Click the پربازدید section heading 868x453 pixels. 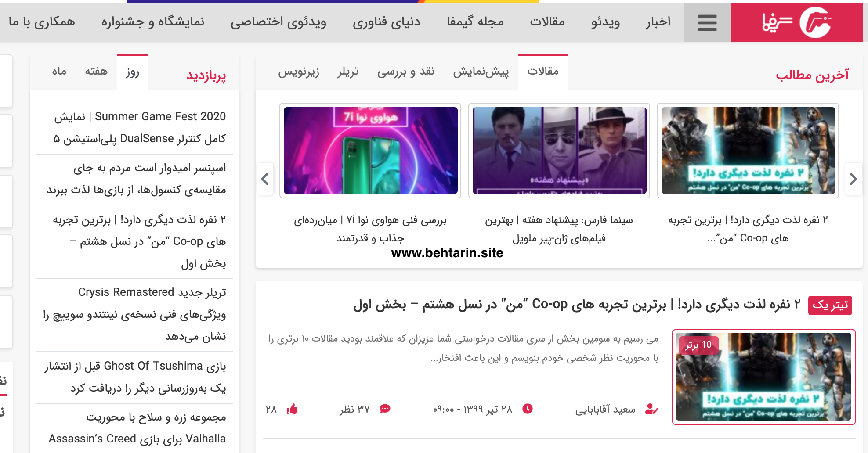click(x=206, y=75)
